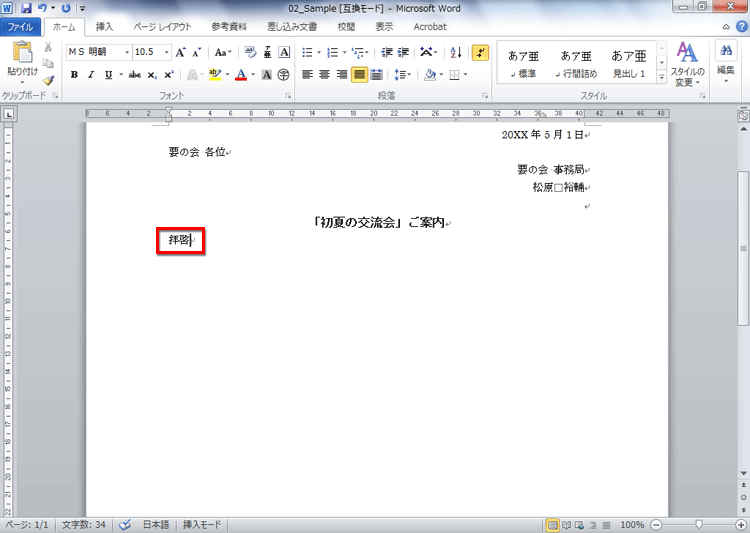Viewport: 750px width, 533px height.
Task: Apply character shading
Action: (x=267, y=75)
